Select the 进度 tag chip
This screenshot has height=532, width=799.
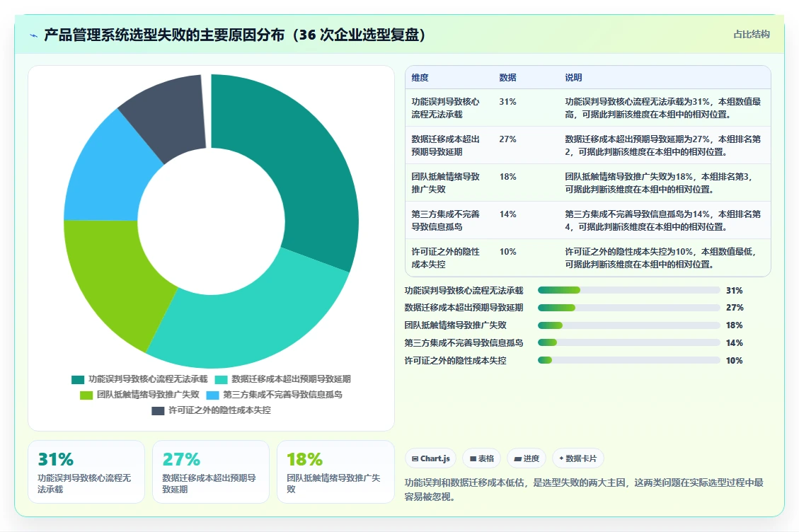coord(527,458)
